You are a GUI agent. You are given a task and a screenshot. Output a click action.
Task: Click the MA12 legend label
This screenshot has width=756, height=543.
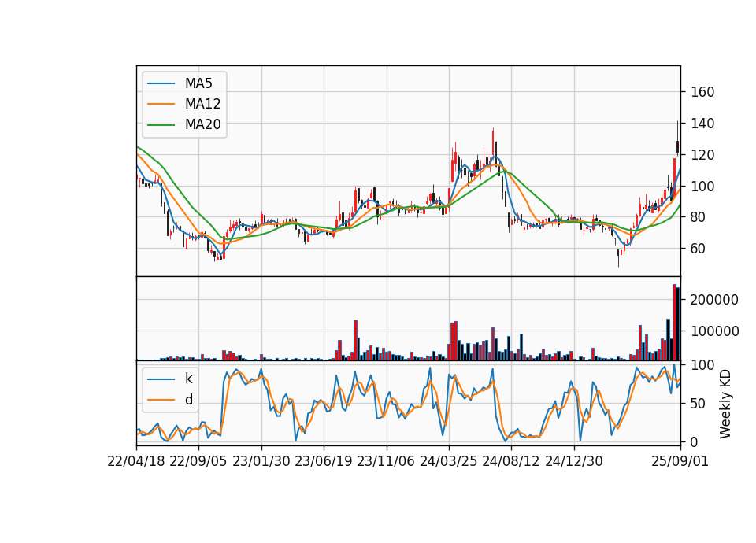(x=202, y=104)
